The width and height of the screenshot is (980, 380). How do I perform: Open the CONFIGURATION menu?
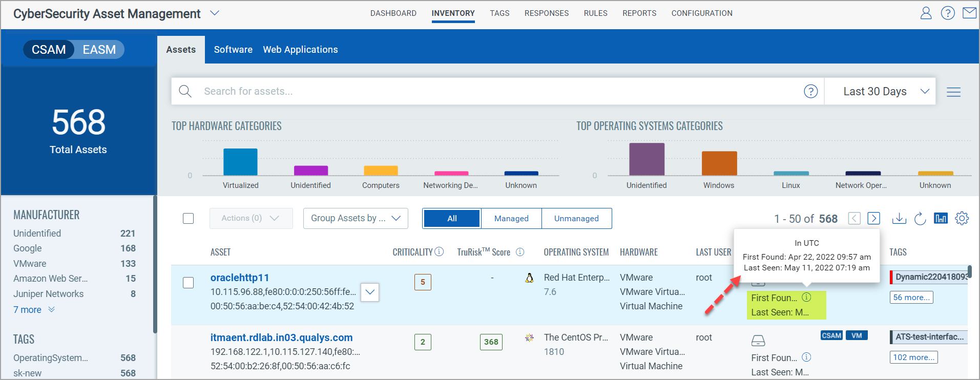[x=702, y=13]
